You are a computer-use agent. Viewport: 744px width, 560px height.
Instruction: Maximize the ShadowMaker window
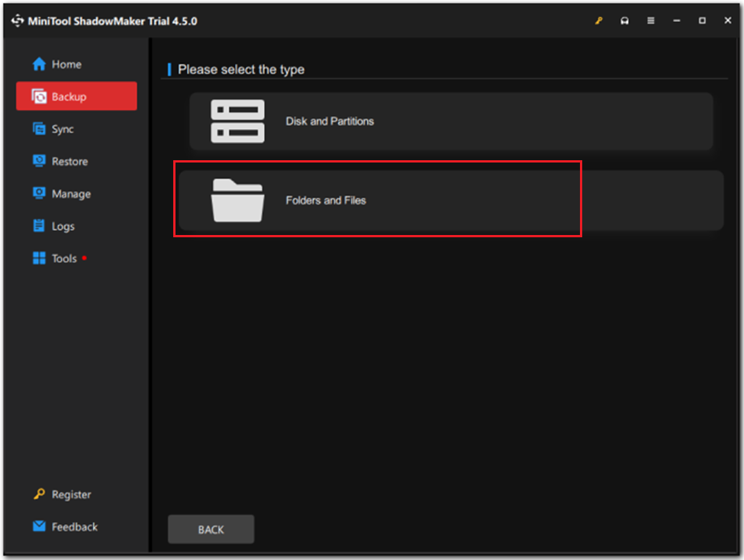(x=702, y=21)
